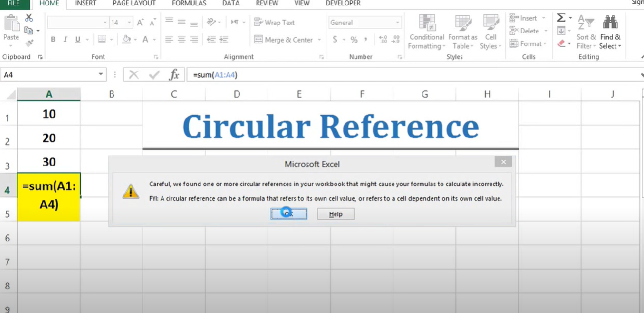Click the Fill down-arrow icon in Editing
Viewport: 644px width, 313px height.
pyautogui.click(x=561, y=31)
